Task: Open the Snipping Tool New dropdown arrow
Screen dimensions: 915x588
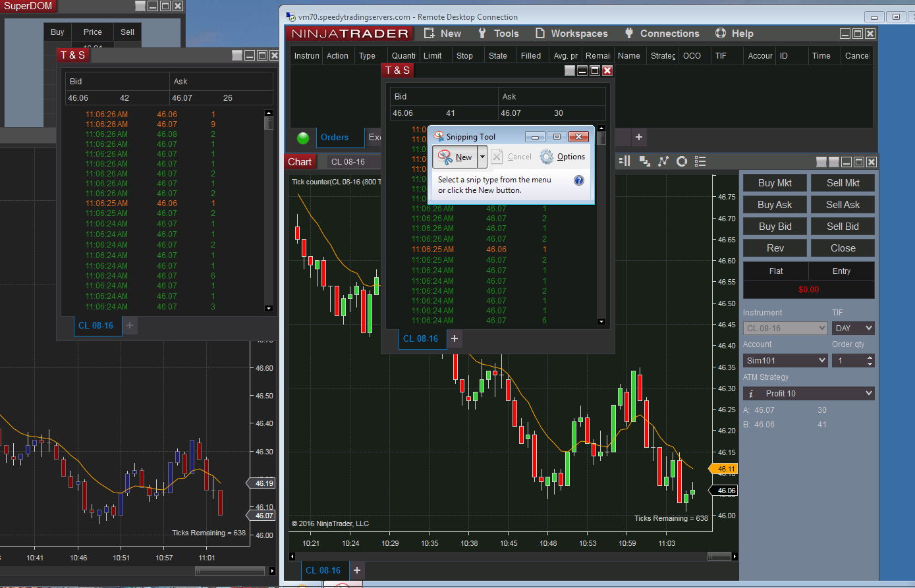Action: point(482,157)
